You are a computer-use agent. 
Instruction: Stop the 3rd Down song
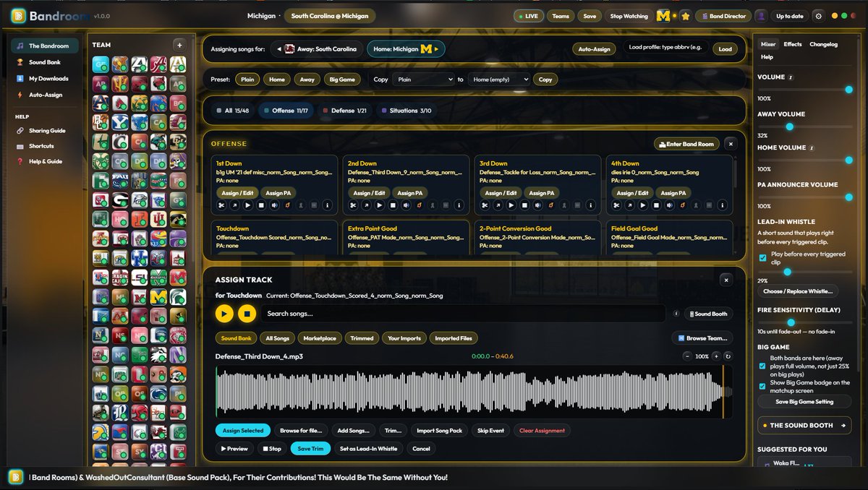coord(524,205)
